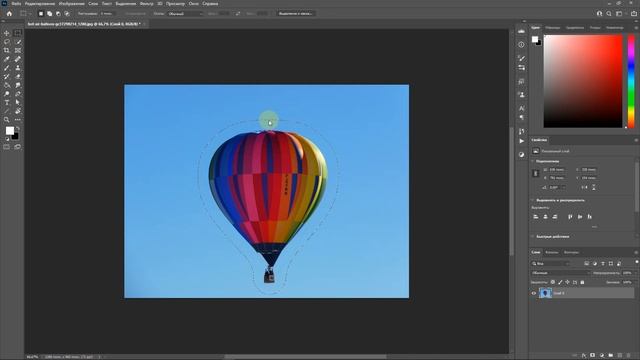Click the Home icon in options bar
The height and width of the screenshot is (360, 640).
[x=9, y=13]
